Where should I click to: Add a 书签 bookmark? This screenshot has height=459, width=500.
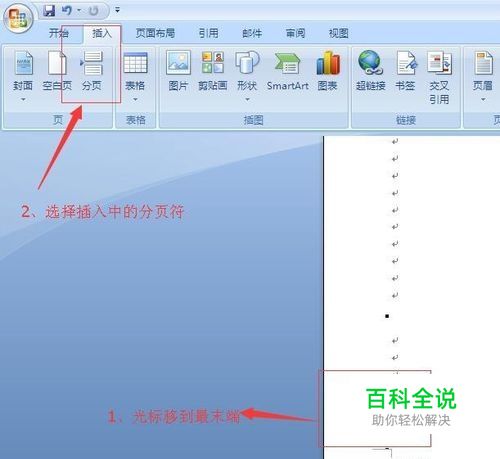(x=405, y=71)
